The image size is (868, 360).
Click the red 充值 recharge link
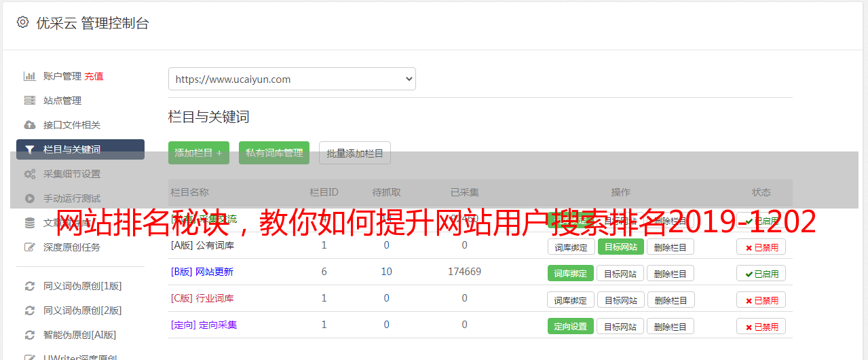(x=94, y=76)
